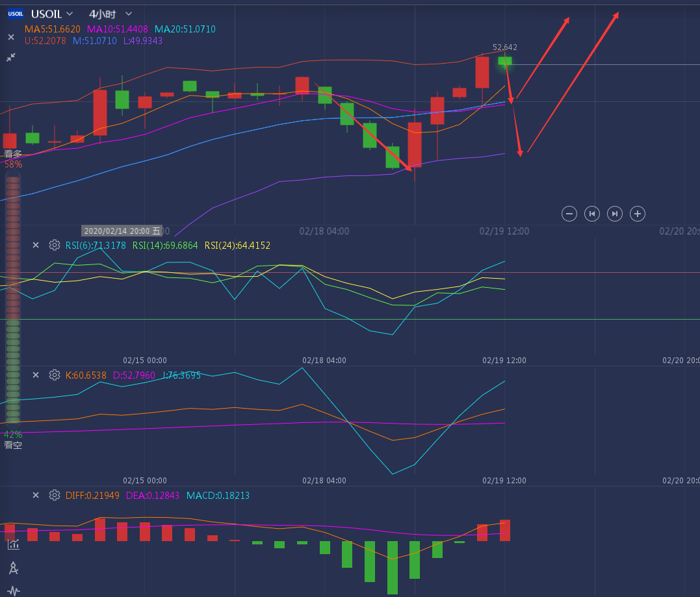Click the MA10:51.4408 label
Screen dimensions: 700x597
click(x=117, y=29)
